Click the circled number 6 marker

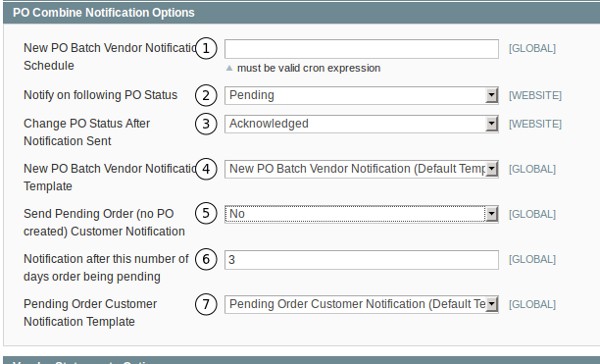pos(206,260)
